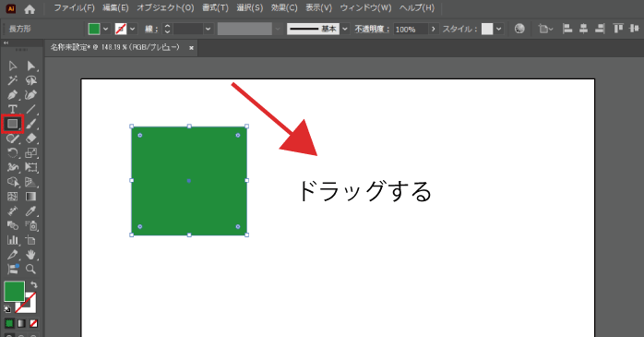Expand opacity slider arrow
Screen dimensions: 644x337
[x=433, y=29]
